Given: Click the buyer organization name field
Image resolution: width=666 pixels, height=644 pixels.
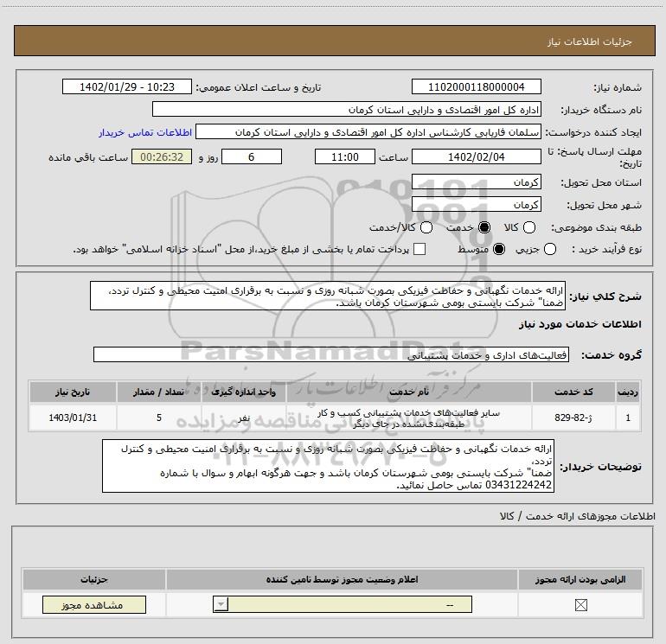Looking at the screenshot, I should pyautogui.click(x=347, y=110).
